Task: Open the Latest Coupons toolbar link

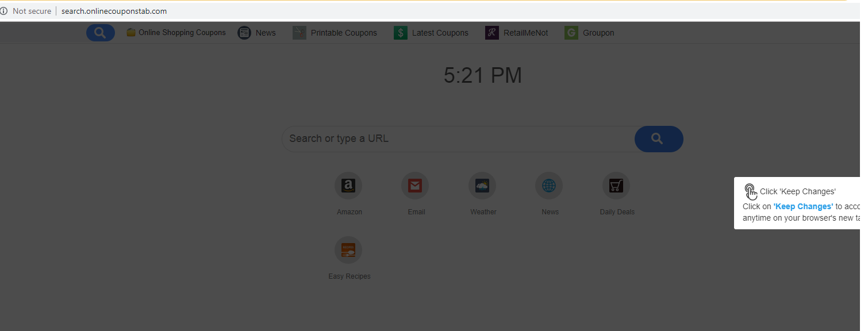Action: pos(431,33)
